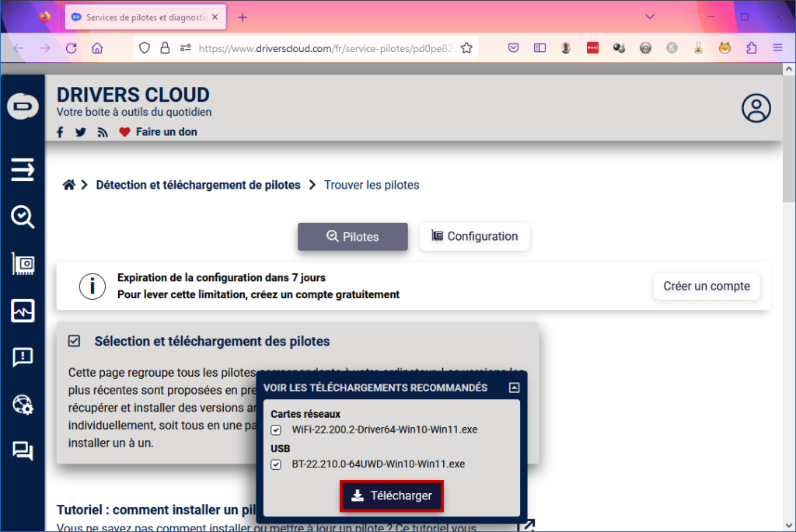Open the forum chat bubbles icon
The image size is (796, 532).
[x=23, y=450]
